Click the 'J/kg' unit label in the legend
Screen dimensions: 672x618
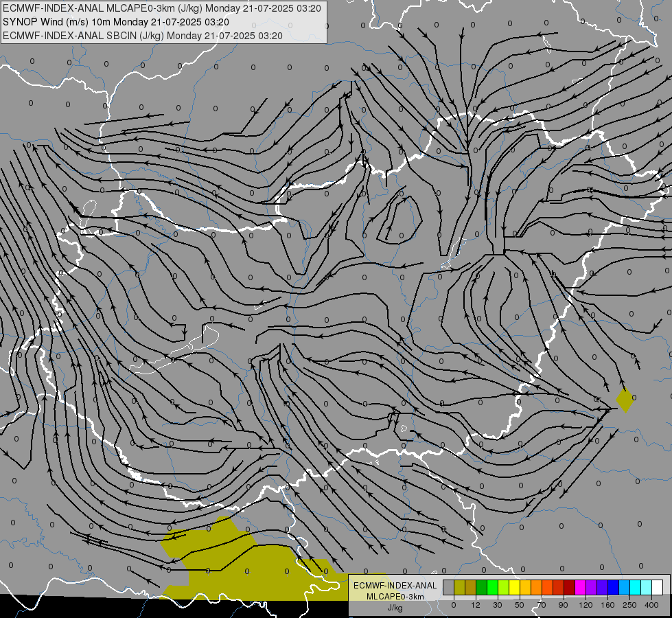(x=395, y=608)
